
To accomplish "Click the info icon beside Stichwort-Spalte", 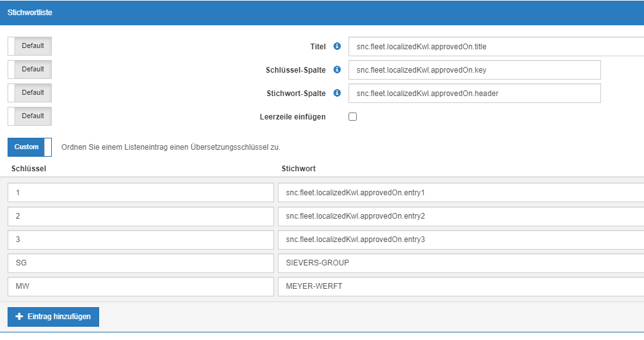I will pyautogui.click(x=337, y=93).
